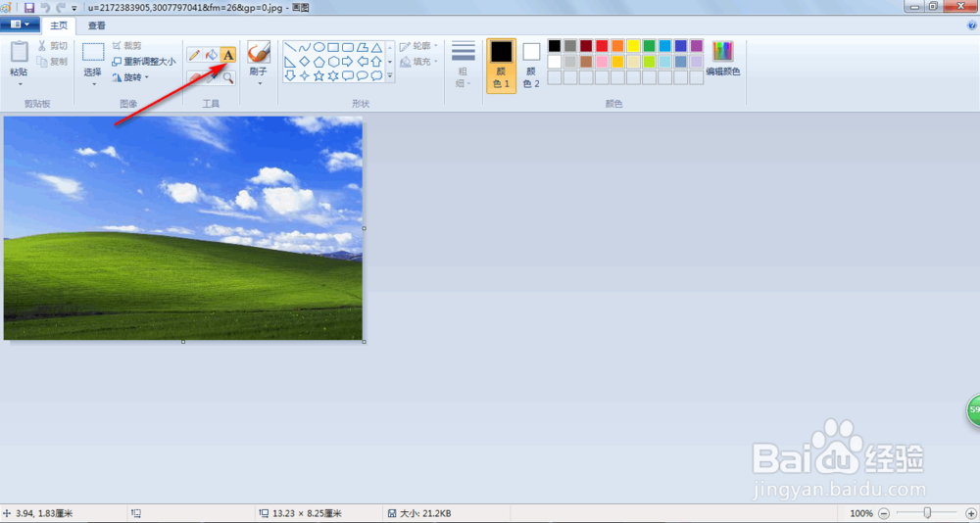The width and height of the screenshot is (980, 523).
Task: Pick the yellow color swatch
Action: [633, 46]
